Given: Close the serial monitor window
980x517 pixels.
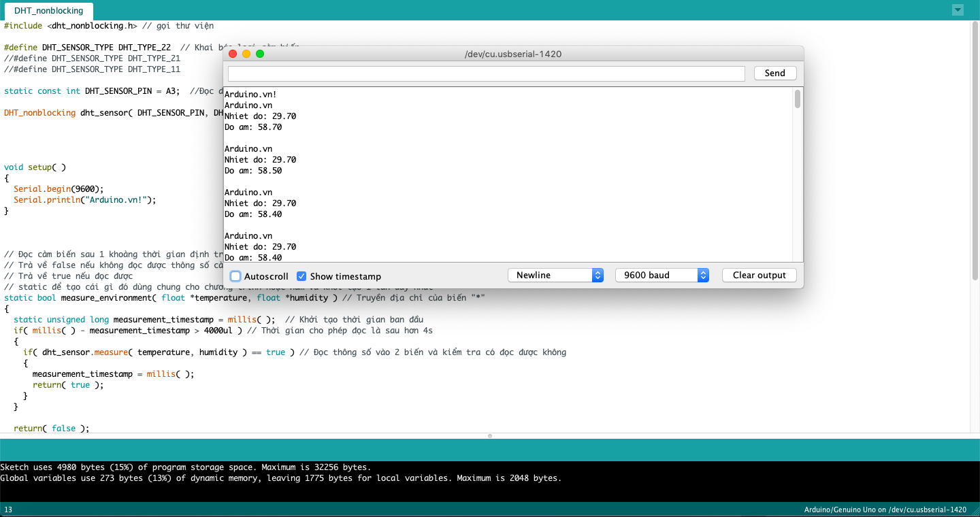Looking at the screenshot, I should point(233,54).
